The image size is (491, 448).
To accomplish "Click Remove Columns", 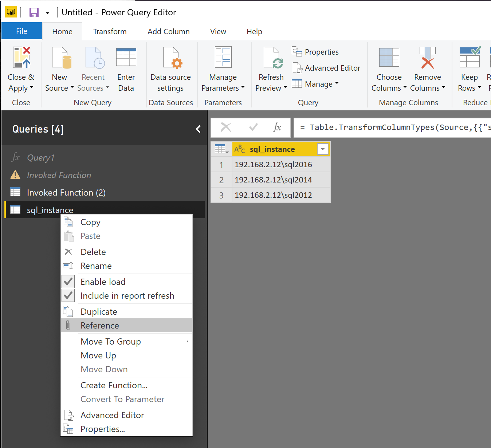I will click(x=427, y=67).
